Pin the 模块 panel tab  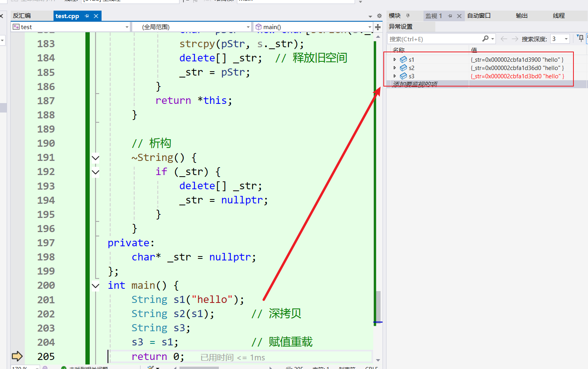pyautogui.click(x=408, y=16)
